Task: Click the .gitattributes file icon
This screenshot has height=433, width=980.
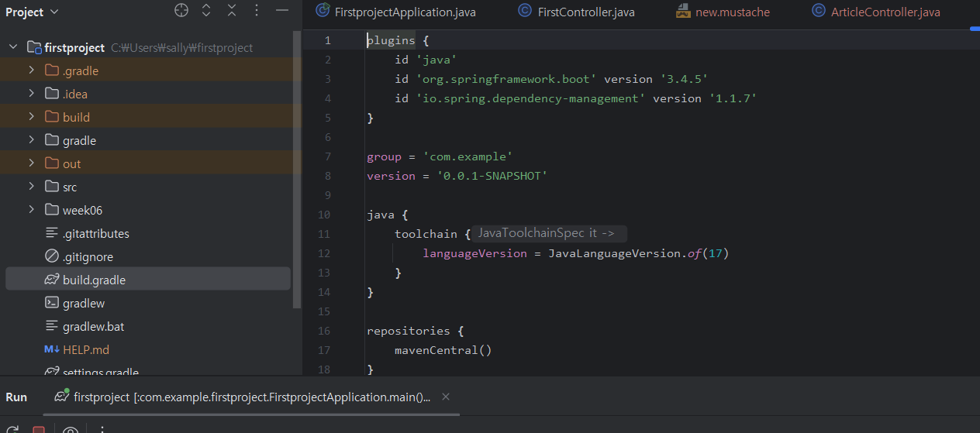Action: point(52,233)
